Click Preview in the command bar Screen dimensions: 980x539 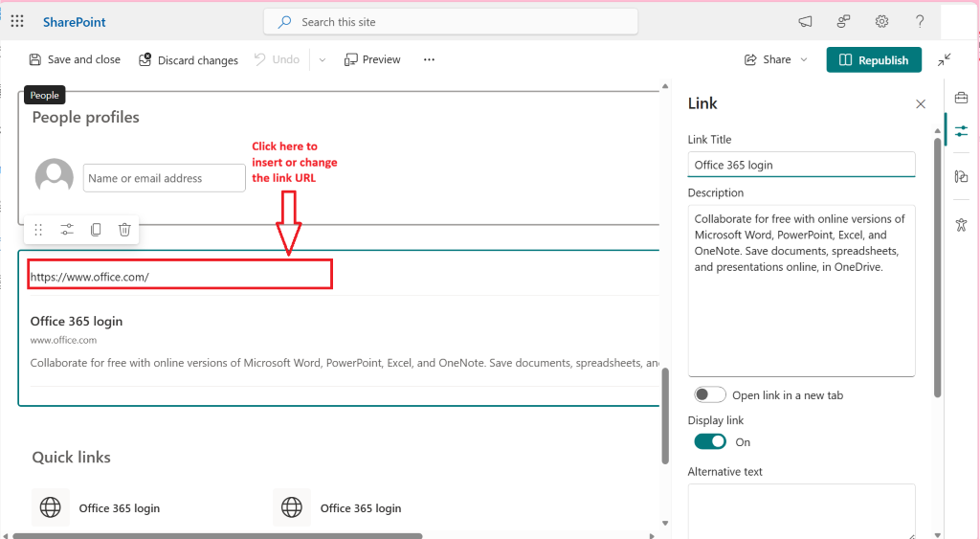[x=372, y=59]
